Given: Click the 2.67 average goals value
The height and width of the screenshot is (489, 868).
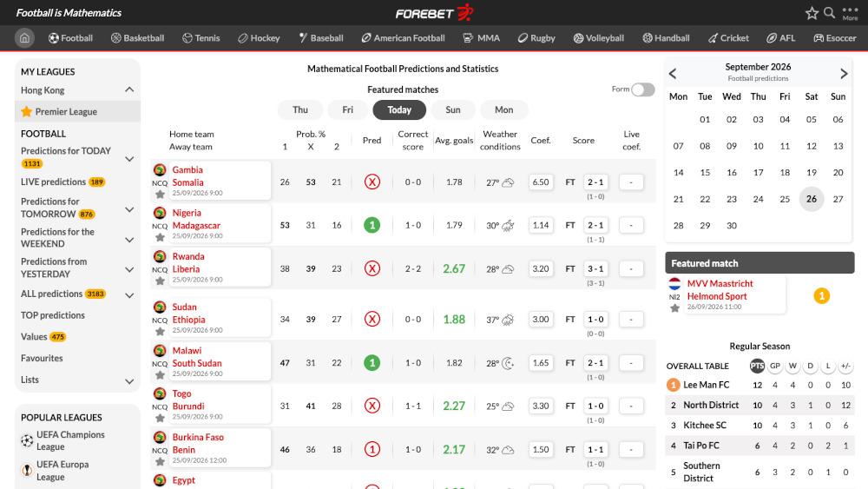Looking at the screenshot, I should [x=454, y=268].
